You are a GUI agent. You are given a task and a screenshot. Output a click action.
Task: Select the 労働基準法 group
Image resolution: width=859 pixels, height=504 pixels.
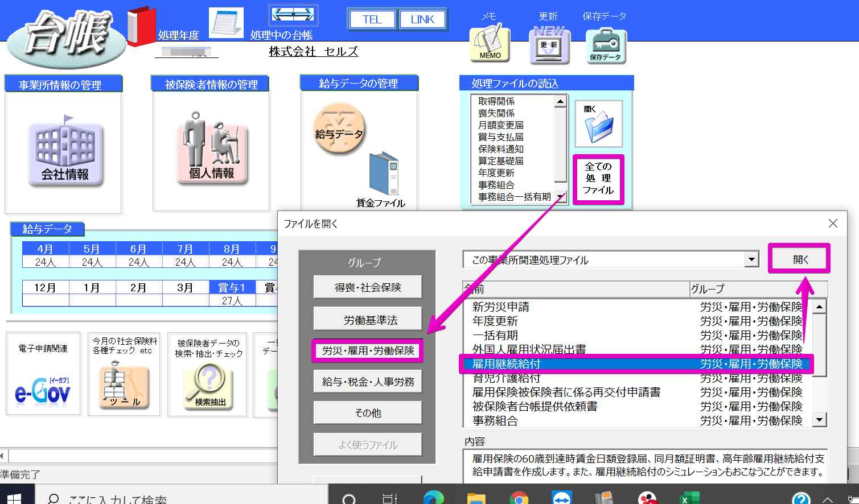pos(368,320)
